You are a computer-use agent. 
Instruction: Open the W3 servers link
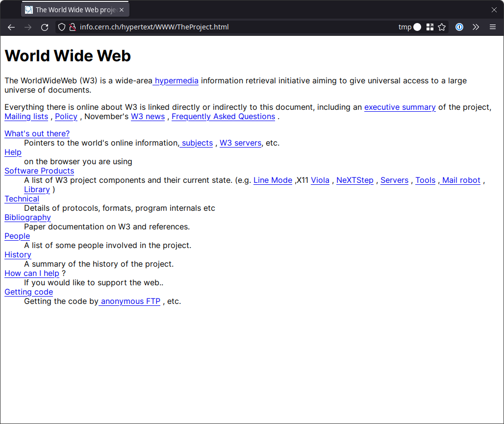click(x=240, y=143)
